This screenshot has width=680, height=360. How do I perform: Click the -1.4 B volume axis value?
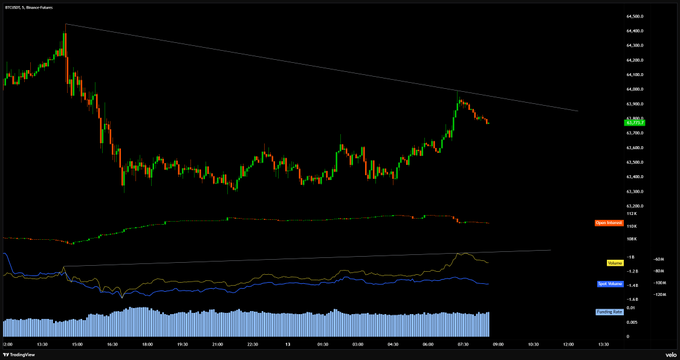(x=632, y=285)
